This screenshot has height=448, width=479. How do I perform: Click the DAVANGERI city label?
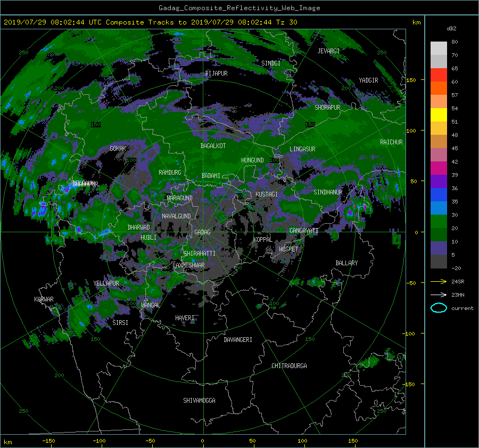coord(238,340)
